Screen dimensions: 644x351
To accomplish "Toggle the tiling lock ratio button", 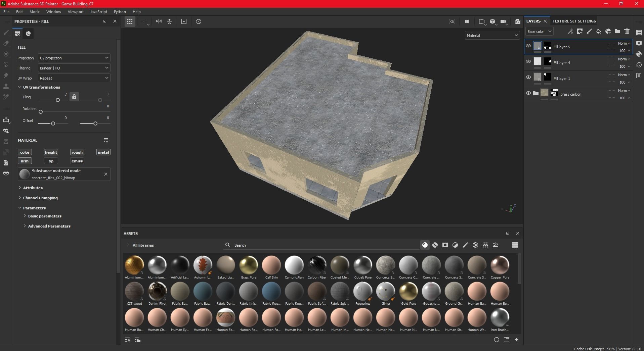I will (74, 97).
